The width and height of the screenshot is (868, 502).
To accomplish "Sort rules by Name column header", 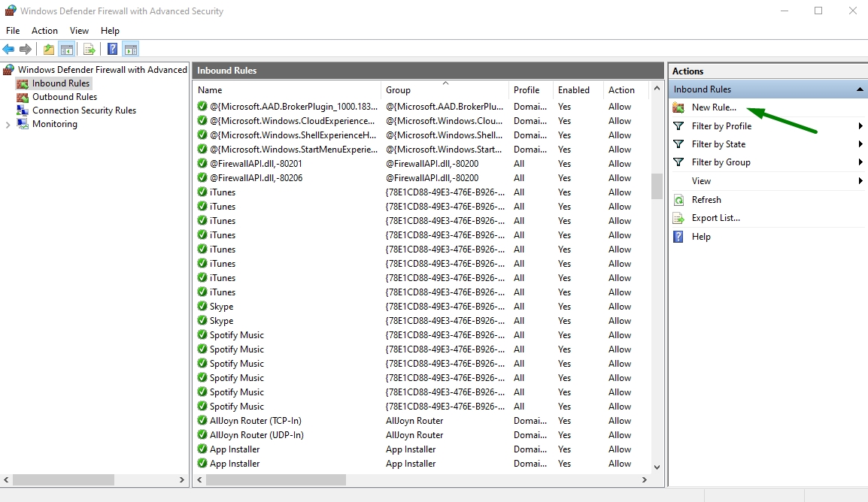I will pyautogui.click(x=287, y=90).
